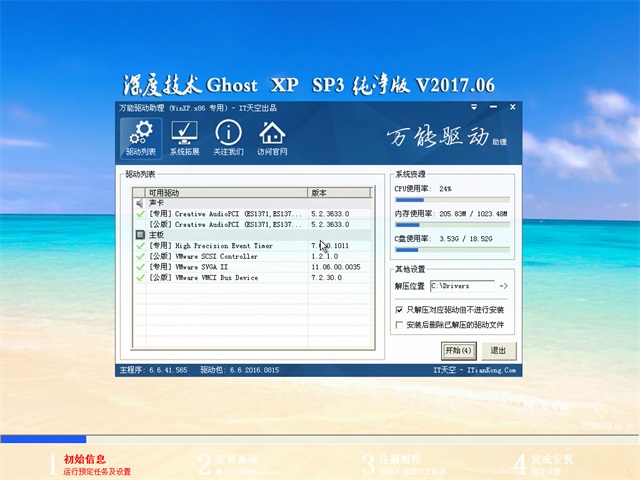The width and height of the screenshot is (640, 480).
Task: Click the 声卡 category row label
Action: (156, 203)
